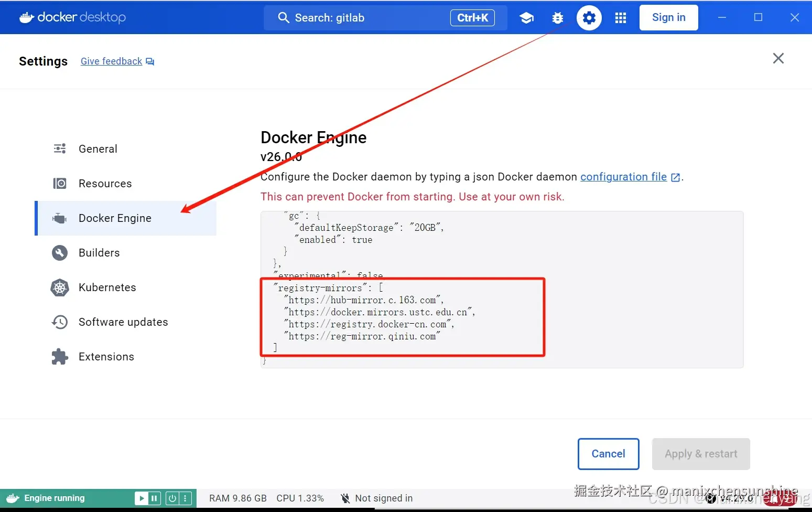Close the Settings panel with X
812x512 pixels.
[778, 58]
